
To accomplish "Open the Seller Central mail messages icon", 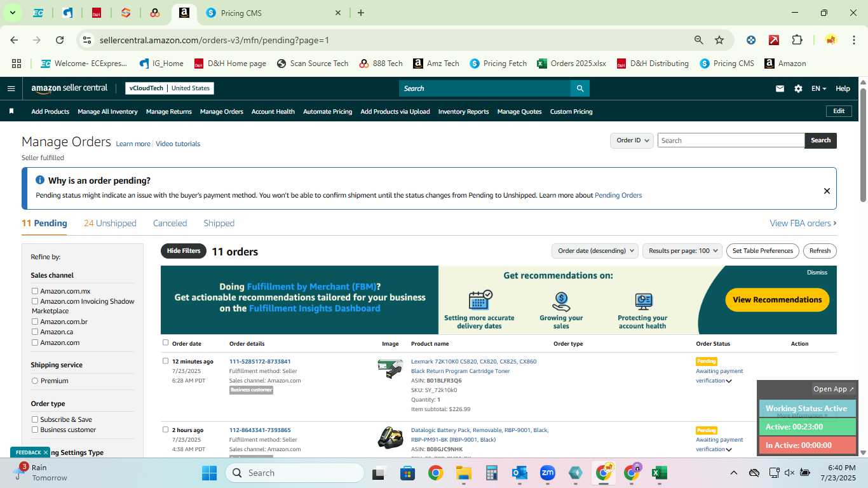I will [780, 88].
